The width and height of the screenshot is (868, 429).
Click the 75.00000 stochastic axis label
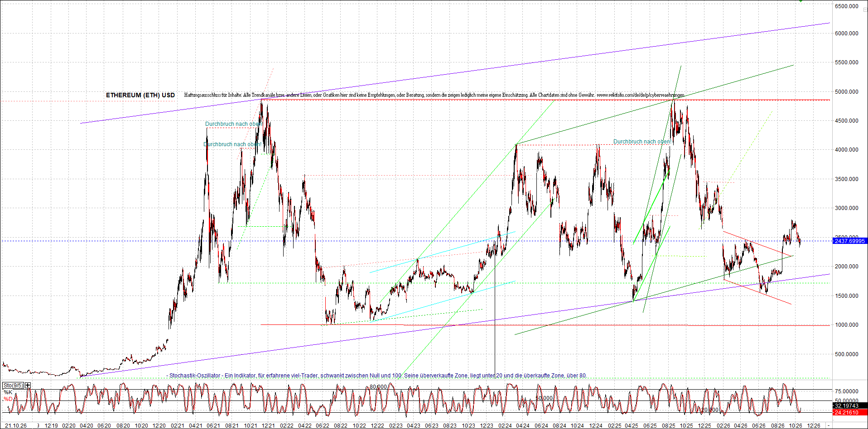(x=847, y=391)
